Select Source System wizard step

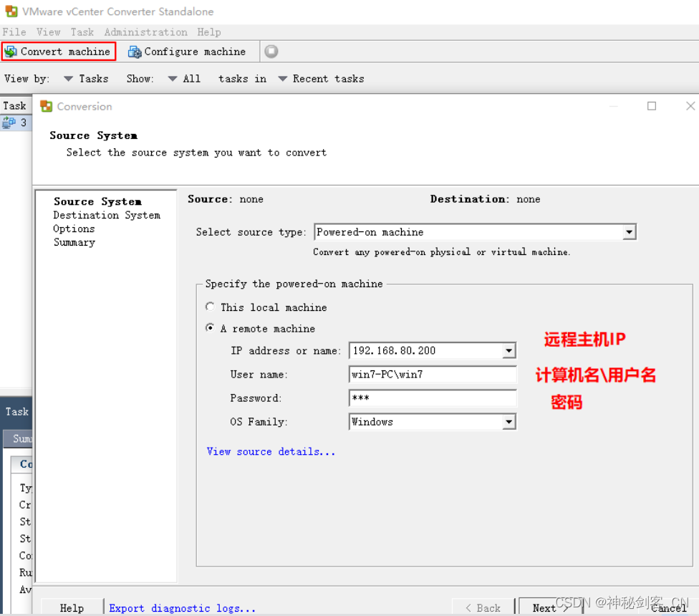point(97,201)
